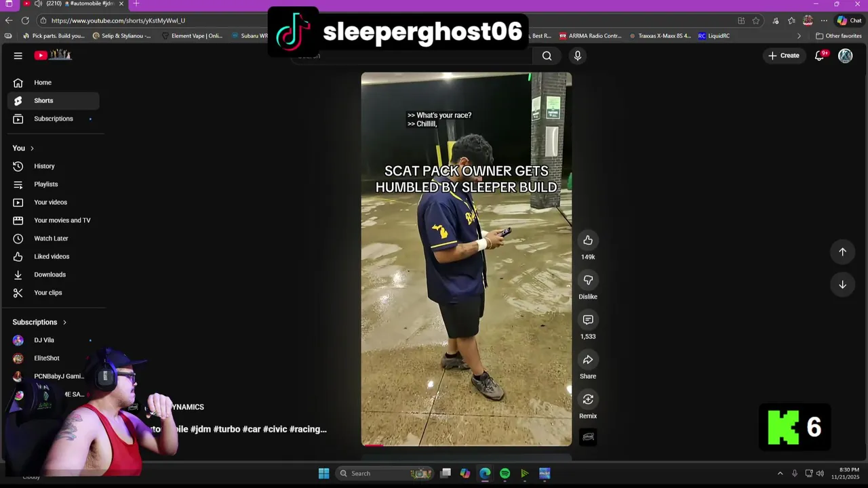Open the ARRMA Radio Contr... bookmark
This screenshot has height=488, width=868.
coord(590,36)
